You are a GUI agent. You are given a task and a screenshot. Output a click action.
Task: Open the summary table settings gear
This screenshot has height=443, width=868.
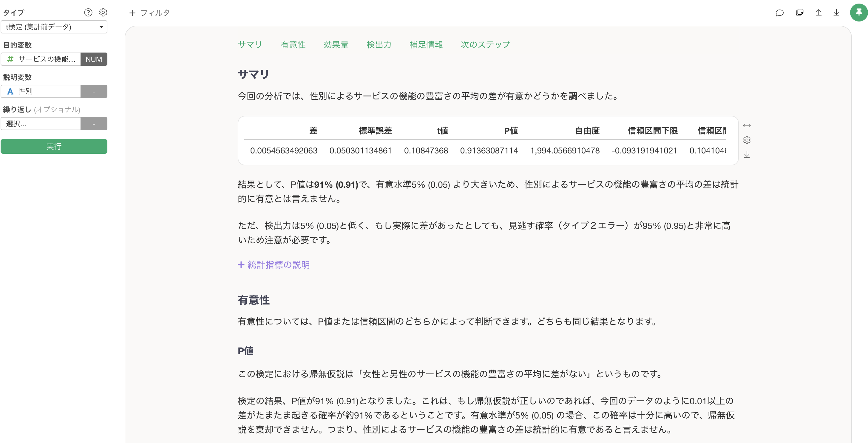pyautogui.click(x=747, y=140)
